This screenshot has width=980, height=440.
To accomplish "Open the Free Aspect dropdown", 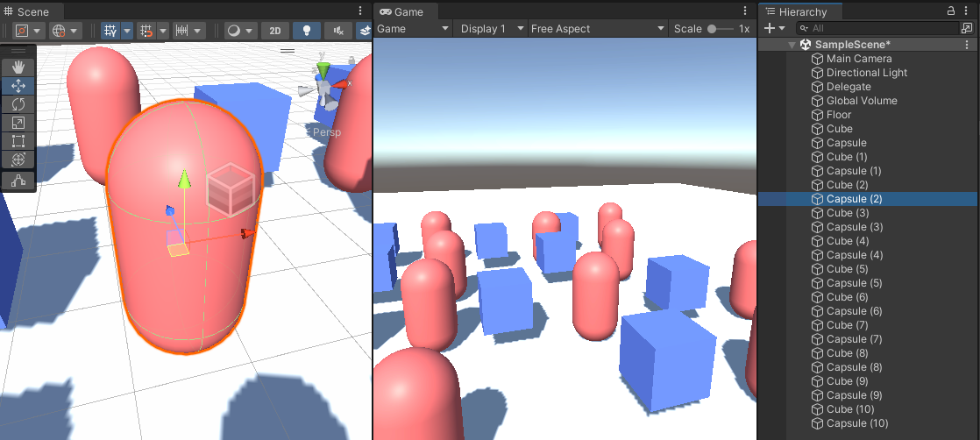I will (598, 29).
